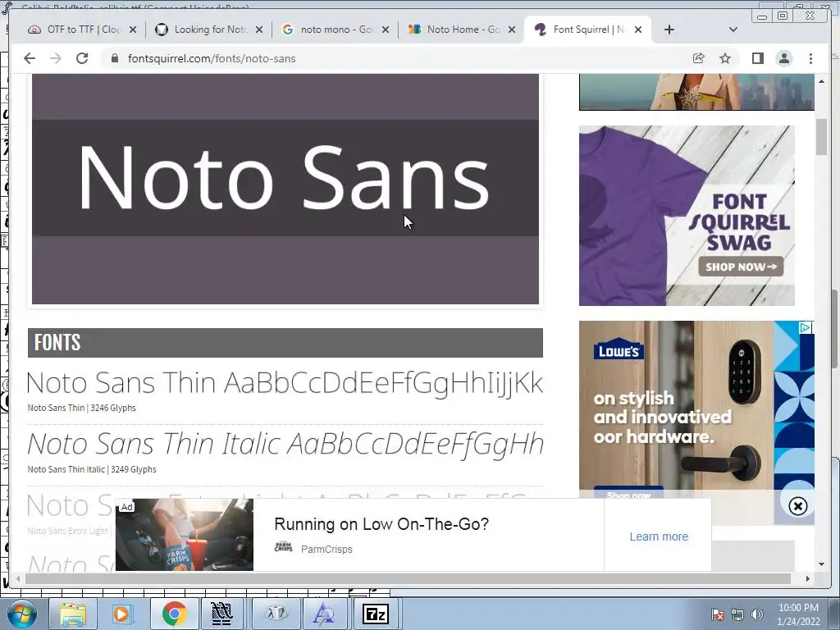Click the 'Running on Low On-The-Go?' headline
Screen dimensions: 840x630
381,524
